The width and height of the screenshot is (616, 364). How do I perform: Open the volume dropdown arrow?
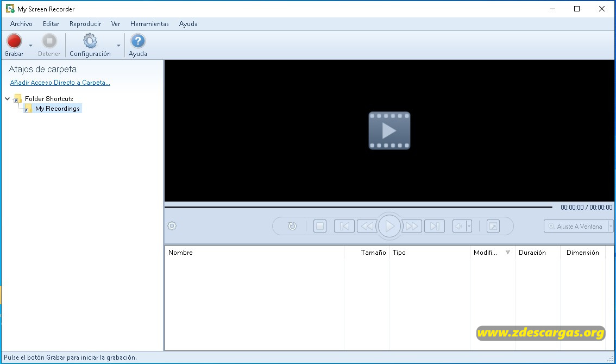[469, 226]
